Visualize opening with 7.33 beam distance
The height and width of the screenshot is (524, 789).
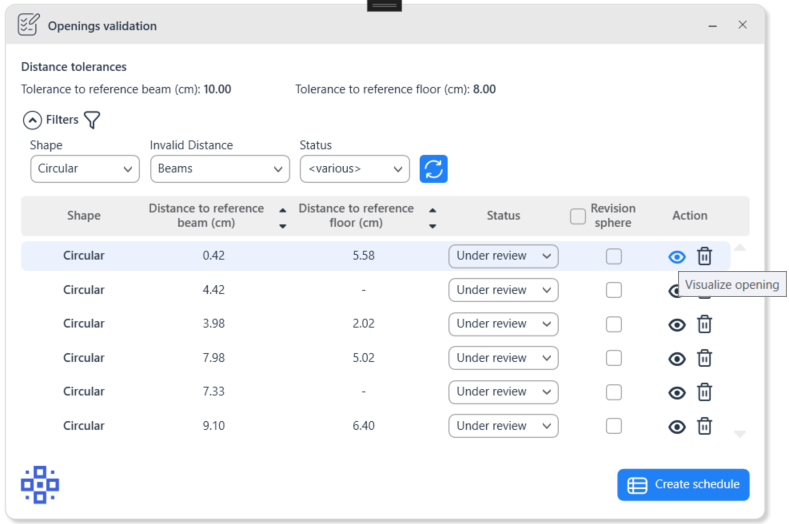[x=677, y=392]
